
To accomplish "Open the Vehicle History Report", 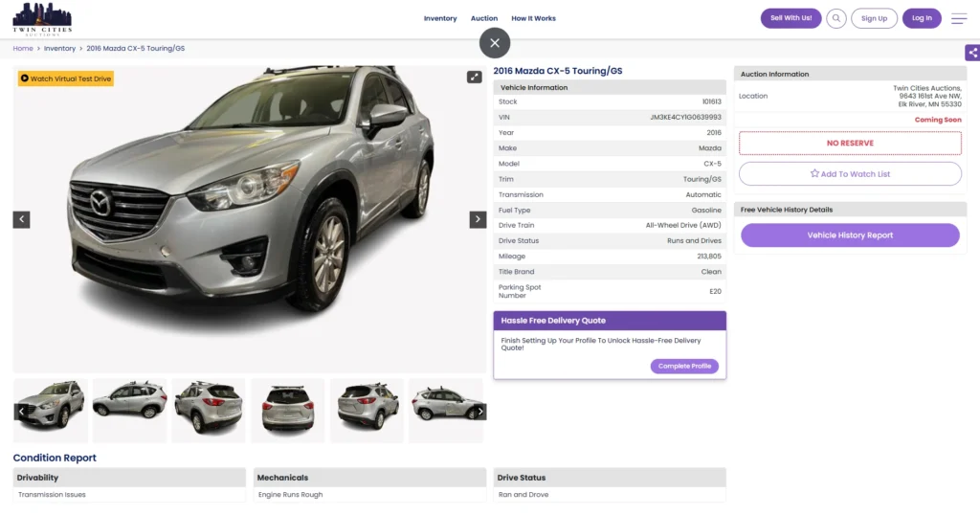I will (x=850, y=235).
